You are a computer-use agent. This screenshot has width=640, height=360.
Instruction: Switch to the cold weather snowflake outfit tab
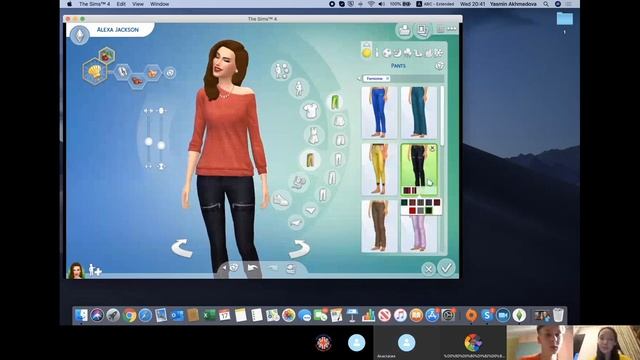pos(438,53)
